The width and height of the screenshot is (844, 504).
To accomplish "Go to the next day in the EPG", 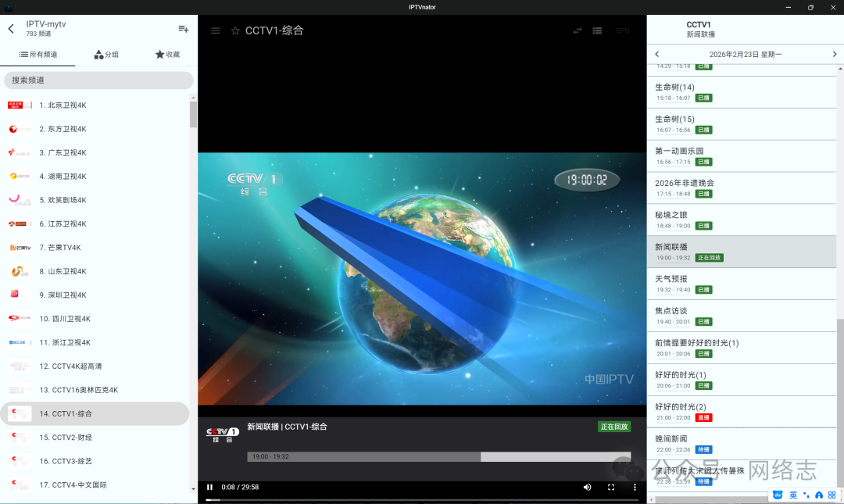I will pyautogui.click(x=834, y=54).
